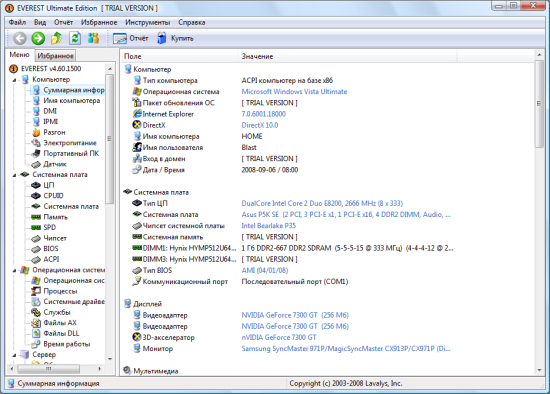Open the Службы tree item

pos(51,312)
